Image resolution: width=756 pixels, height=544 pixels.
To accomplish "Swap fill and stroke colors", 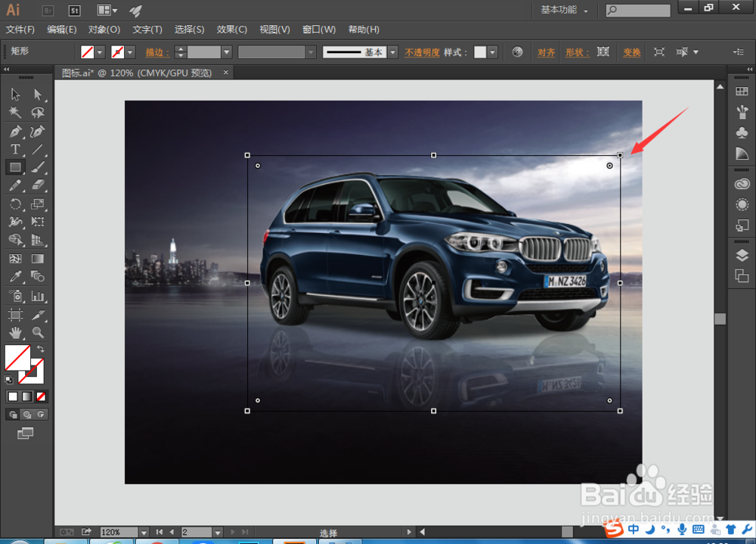I will click(40, 349).
